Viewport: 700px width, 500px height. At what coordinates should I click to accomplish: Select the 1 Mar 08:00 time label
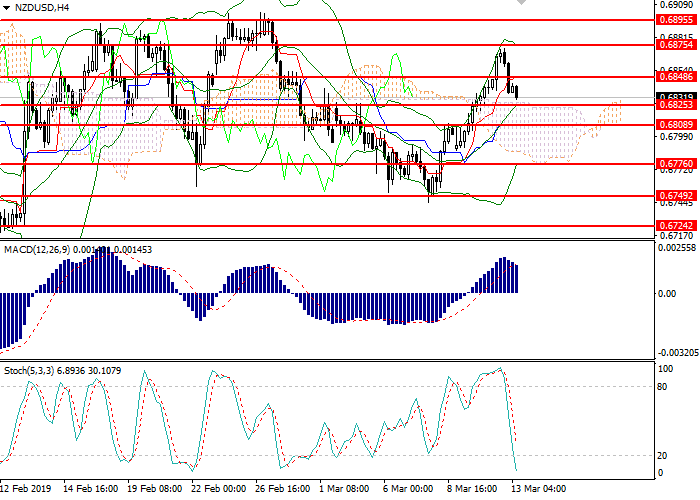(x=342, y=489)
